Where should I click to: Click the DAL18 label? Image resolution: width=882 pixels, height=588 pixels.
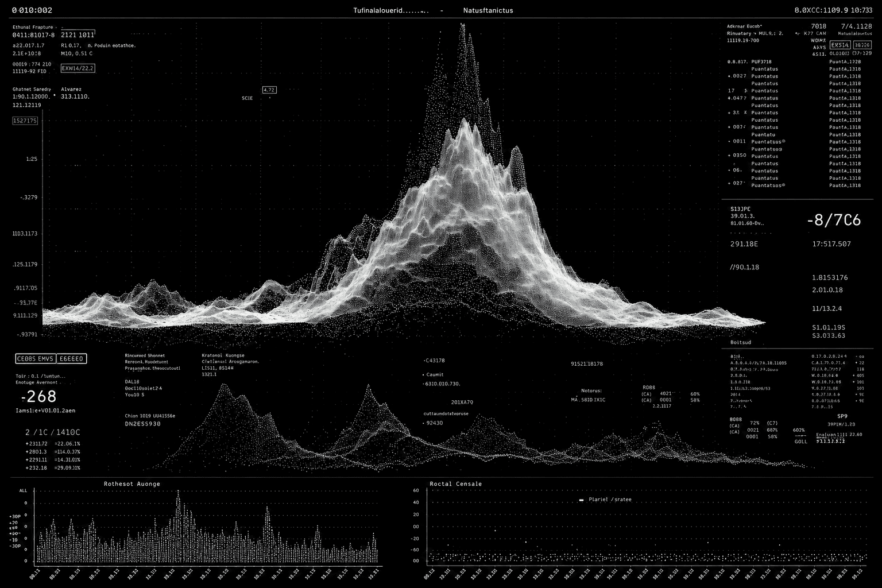(132, 381)
